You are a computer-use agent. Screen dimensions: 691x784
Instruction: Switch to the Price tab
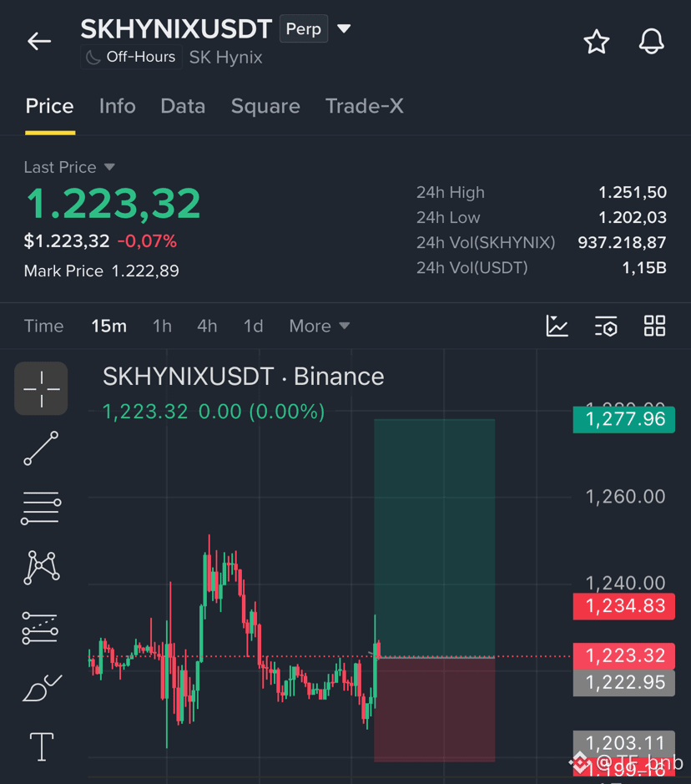click(49, 106)
